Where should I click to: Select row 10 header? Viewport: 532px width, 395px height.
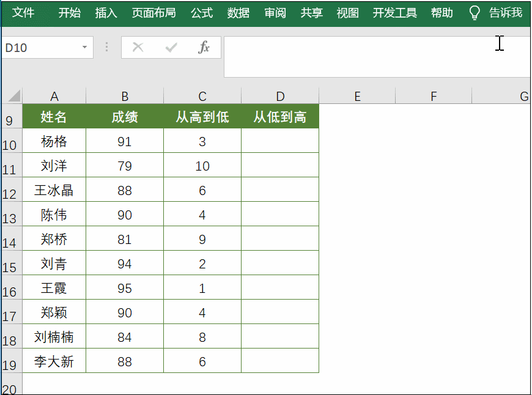pyautogui.click(x=12, y=141)
